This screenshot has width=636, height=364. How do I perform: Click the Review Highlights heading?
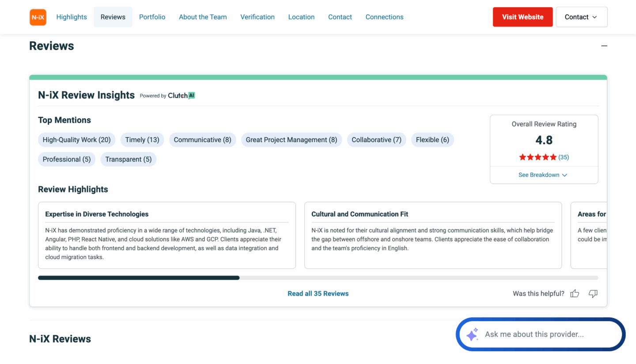73,189
